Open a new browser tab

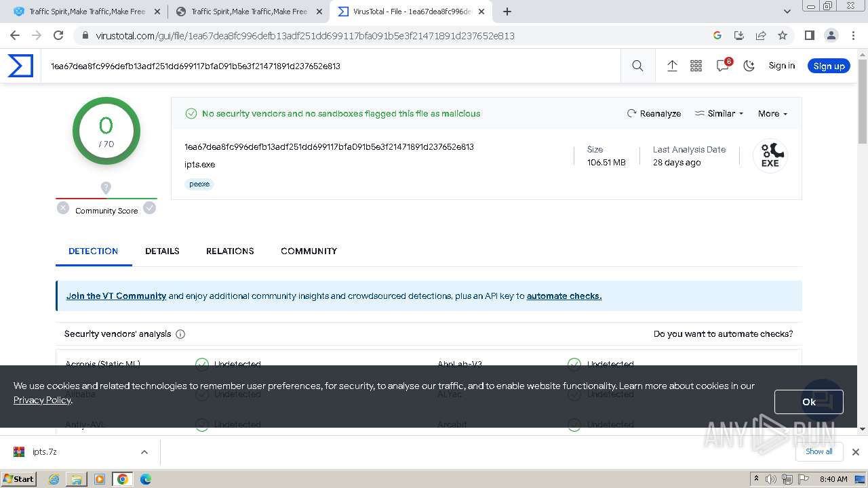point(507,12)
